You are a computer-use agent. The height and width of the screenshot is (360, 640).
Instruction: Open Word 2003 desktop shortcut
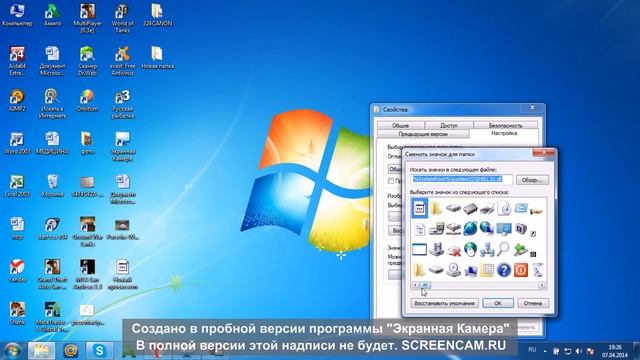click(17, 143)
